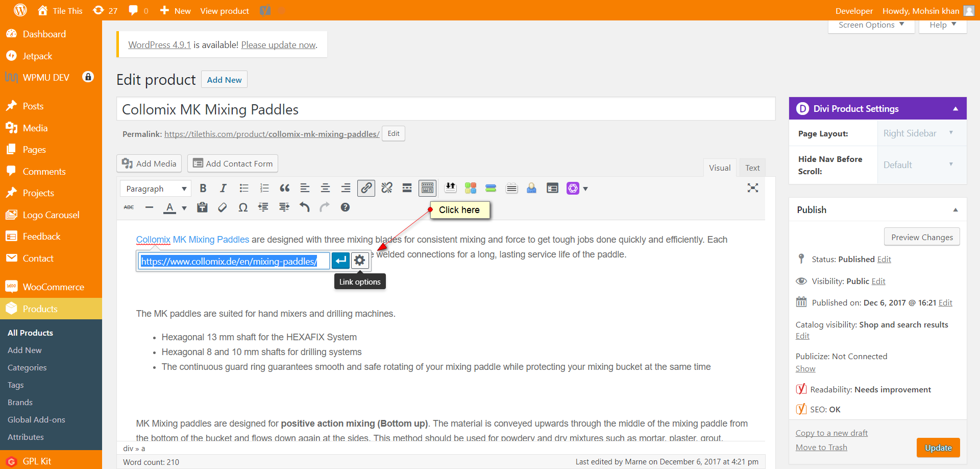Click the Insert/edit link toolbar icon
Viewport: 980px width, 469px height.
coord(366,188)
